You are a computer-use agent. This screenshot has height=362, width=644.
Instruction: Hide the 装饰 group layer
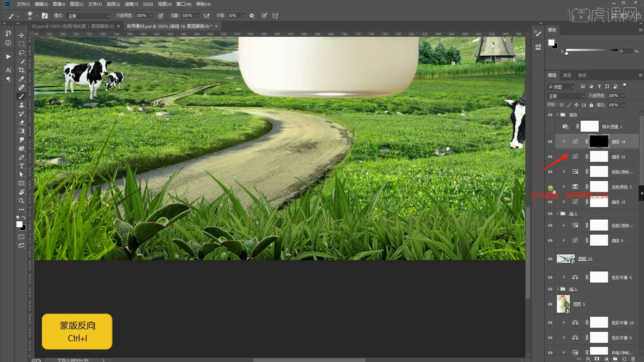coord(550,115)
